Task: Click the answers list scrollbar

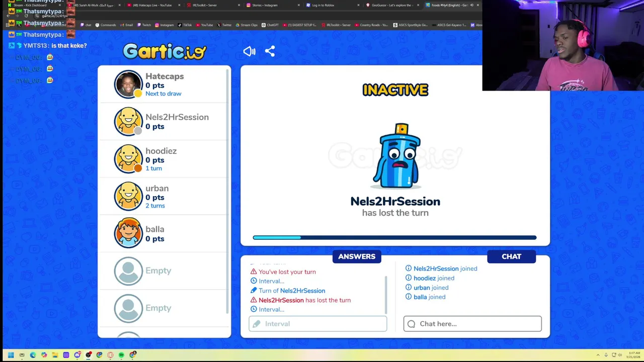Action: point(386,295)
